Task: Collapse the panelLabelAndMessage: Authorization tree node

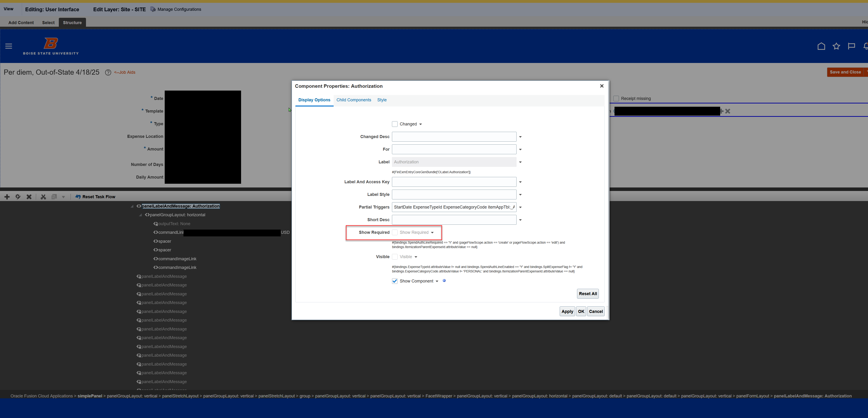Action: tap(132, 207)
